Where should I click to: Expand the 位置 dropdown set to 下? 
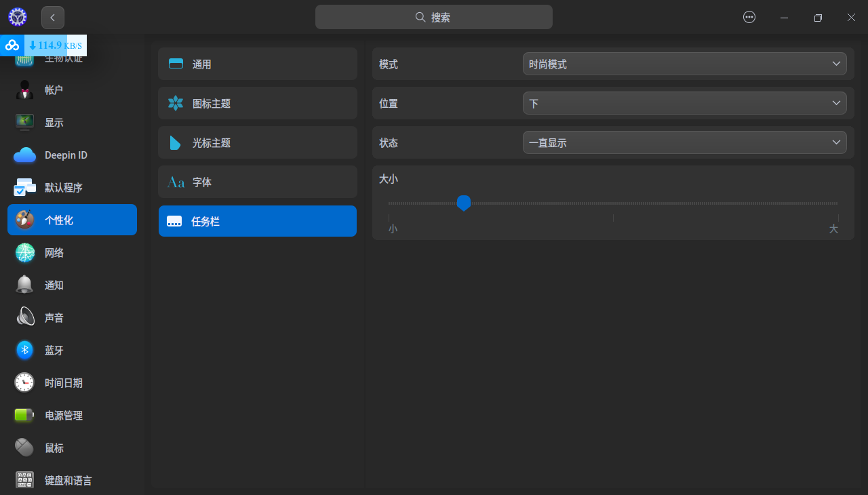tap(685, 103)
